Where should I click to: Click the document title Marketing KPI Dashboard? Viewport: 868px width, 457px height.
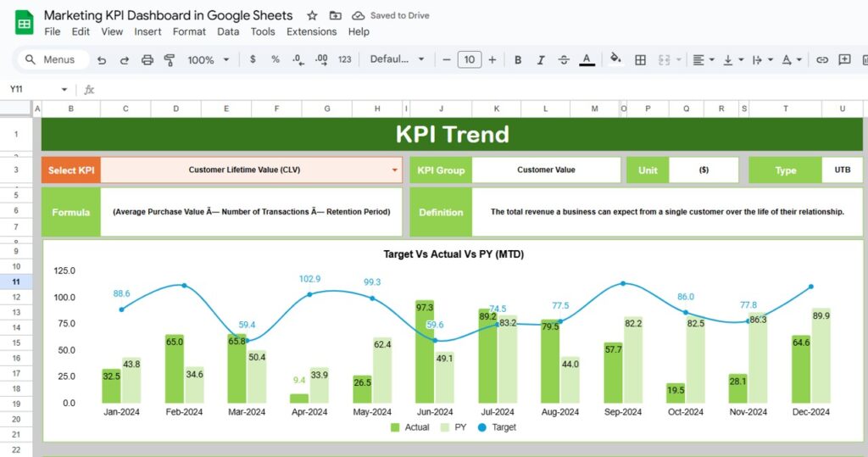tap(169, 15)
